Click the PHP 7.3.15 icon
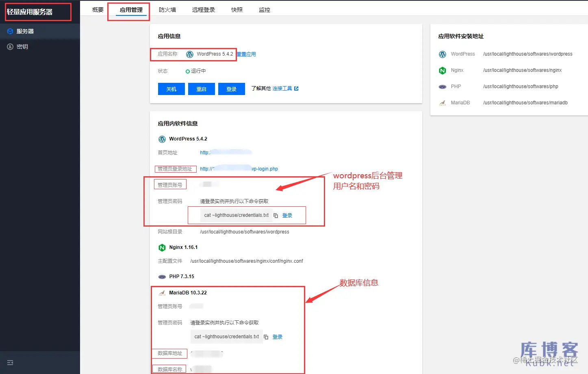 pyautogui.click(x=162, y=277)
